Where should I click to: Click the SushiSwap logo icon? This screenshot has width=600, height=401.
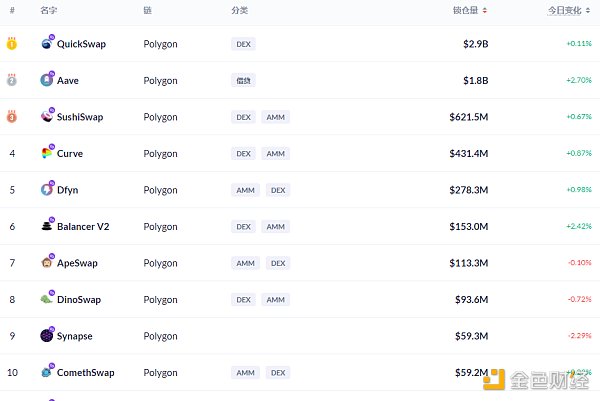pyautogui.click(x=47, y=117)
